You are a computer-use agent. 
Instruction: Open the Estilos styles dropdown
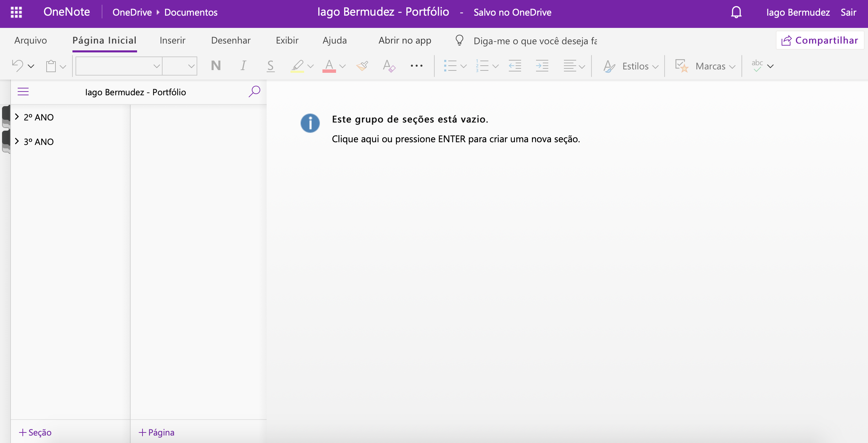click(x=631, y=66)
